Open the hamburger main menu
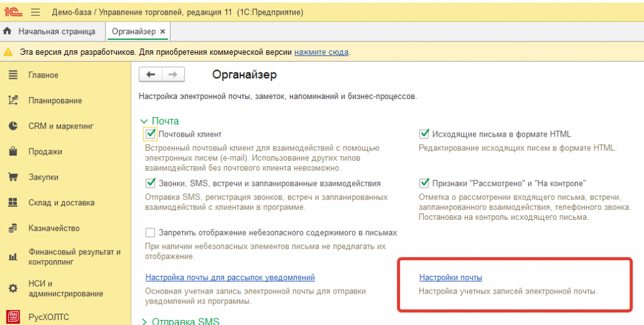This screenshot has width=644, height=325. pyautogui.click(x=36, y=13)
